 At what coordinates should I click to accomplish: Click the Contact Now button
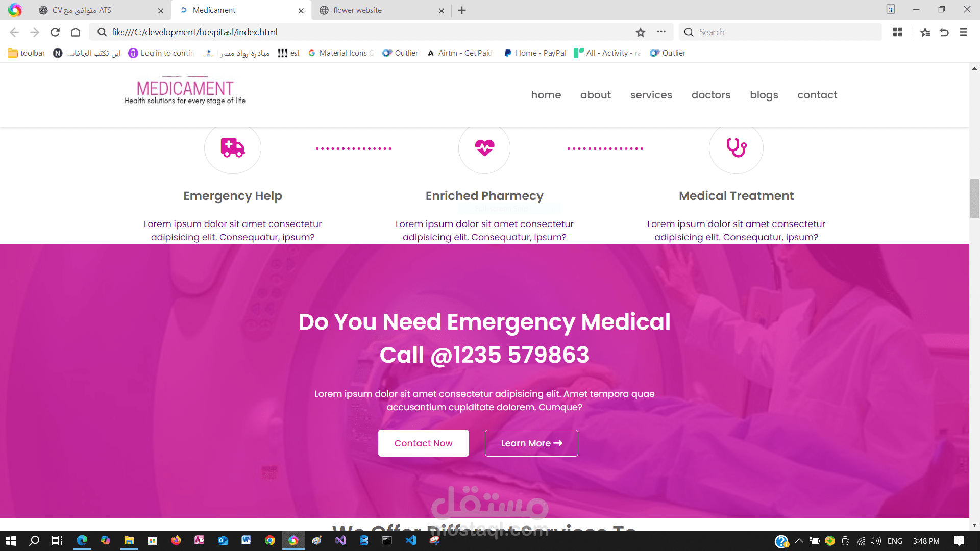tap(424, 443)
